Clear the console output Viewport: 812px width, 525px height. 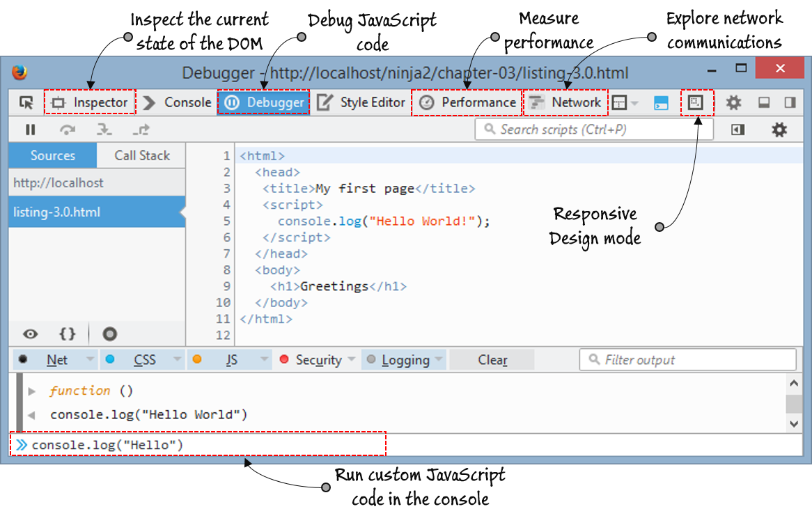(492, 359)
